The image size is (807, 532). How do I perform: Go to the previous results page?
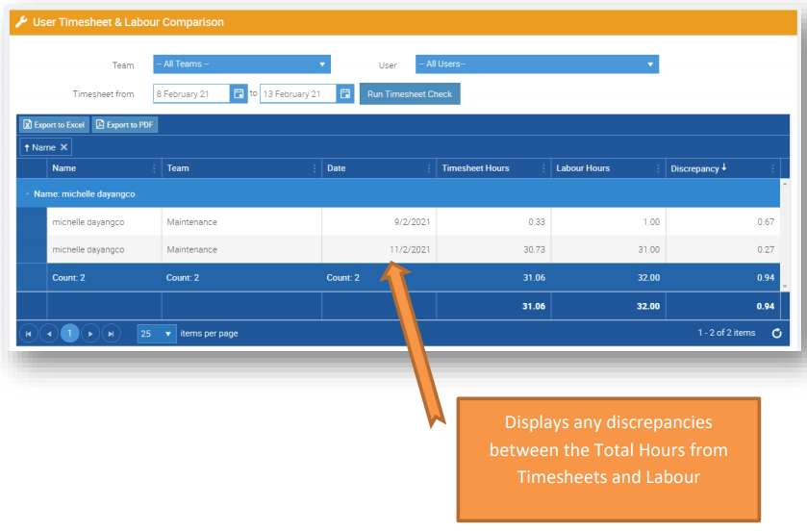pos(48,333)
